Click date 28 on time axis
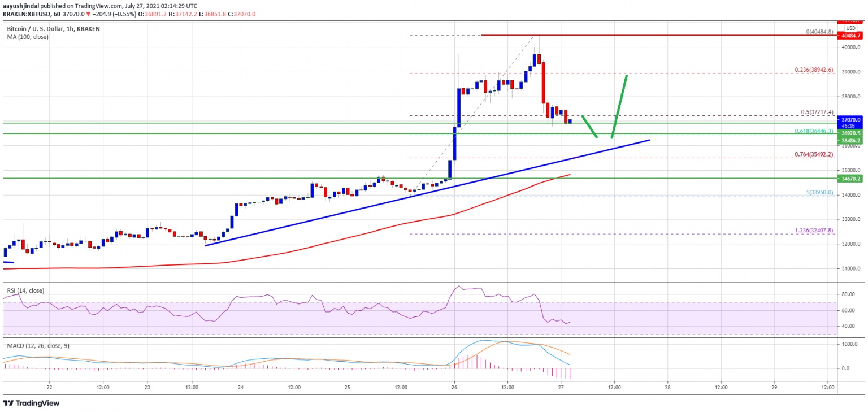 pos(667,388)
